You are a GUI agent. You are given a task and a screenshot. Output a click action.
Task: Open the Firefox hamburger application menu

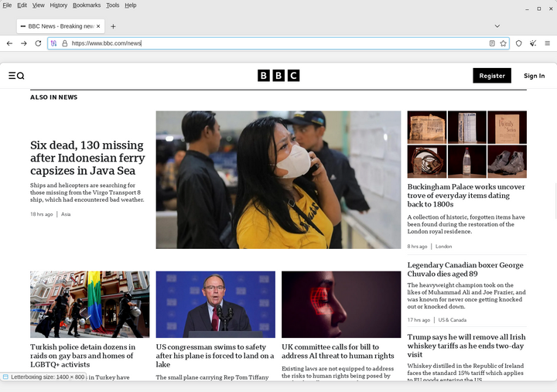(x=548, y=43)
